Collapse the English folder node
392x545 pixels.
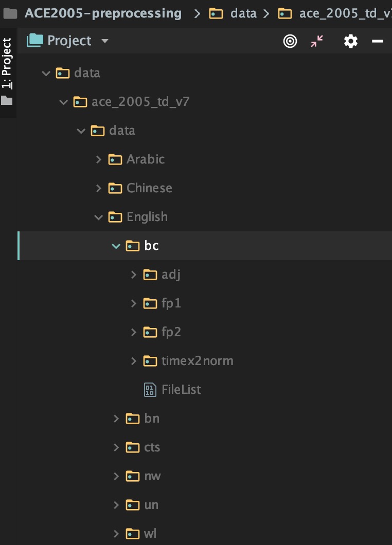coord(98,217)
